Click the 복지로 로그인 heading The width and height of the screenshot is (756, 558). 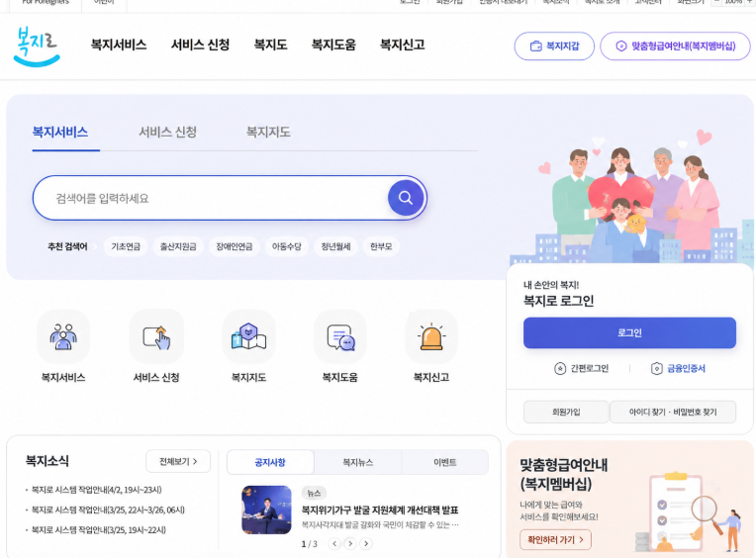(558, 301)
